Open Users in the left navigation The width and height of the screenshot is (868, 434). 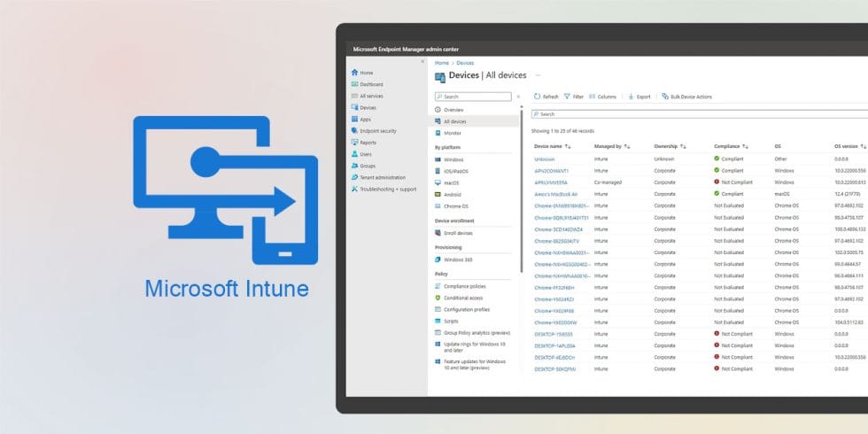tap(362, 154)
